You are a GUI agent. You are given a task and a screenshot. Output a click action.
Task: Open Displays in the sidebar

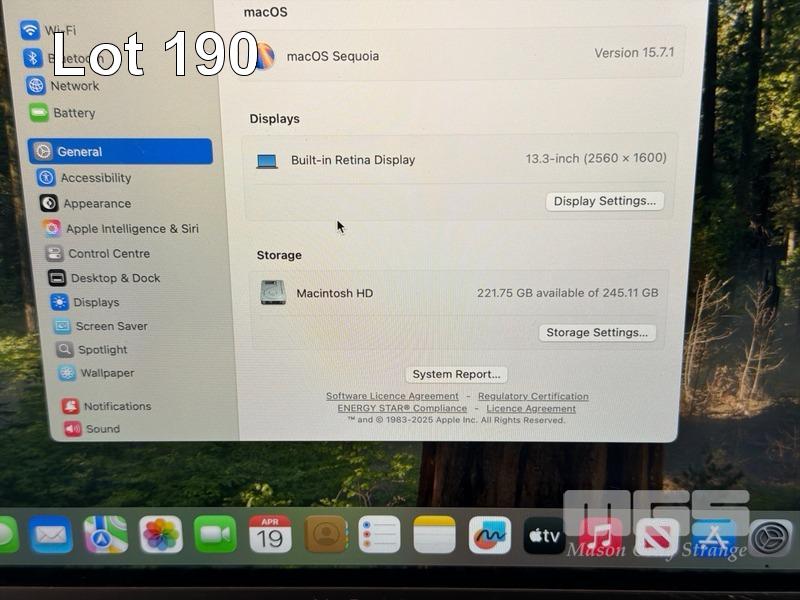tap(85, 302)
